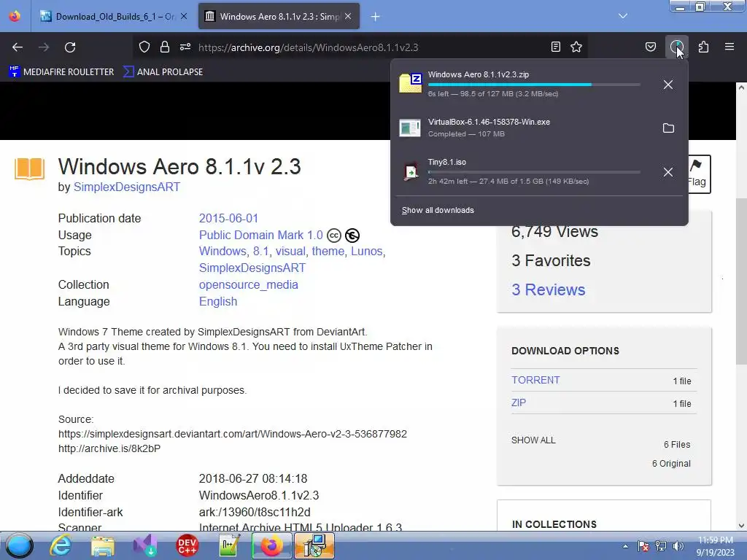Open the tracking protection shield icon

coord(144,47)
